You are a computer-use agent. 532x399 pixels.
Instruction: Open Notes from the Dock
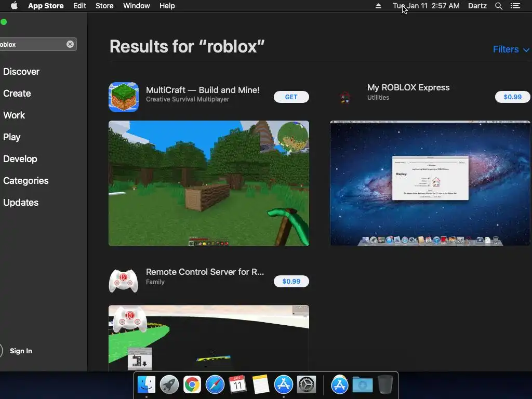pos(261,385)
